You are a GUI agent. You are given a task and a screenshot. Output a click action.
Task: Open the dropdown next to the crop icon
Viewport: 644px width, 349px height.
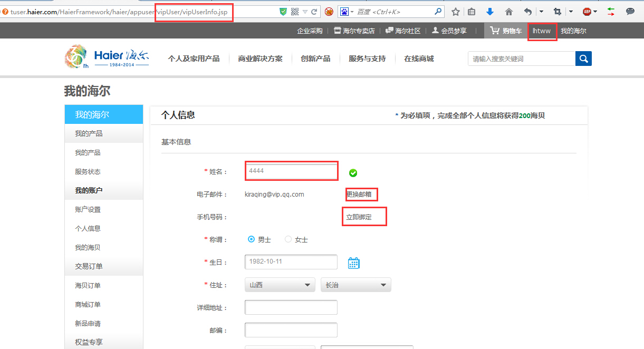pos(571,12)
